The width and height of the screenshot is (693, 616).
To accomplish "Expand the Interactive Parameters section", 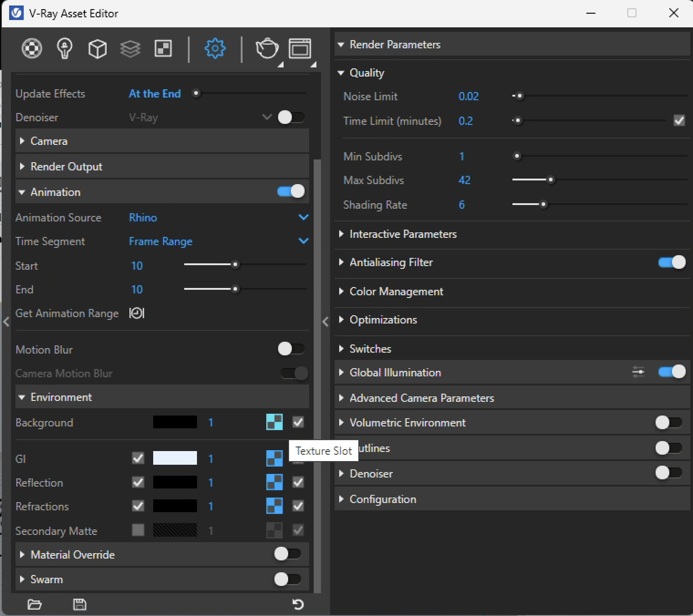I will [403, 234].
